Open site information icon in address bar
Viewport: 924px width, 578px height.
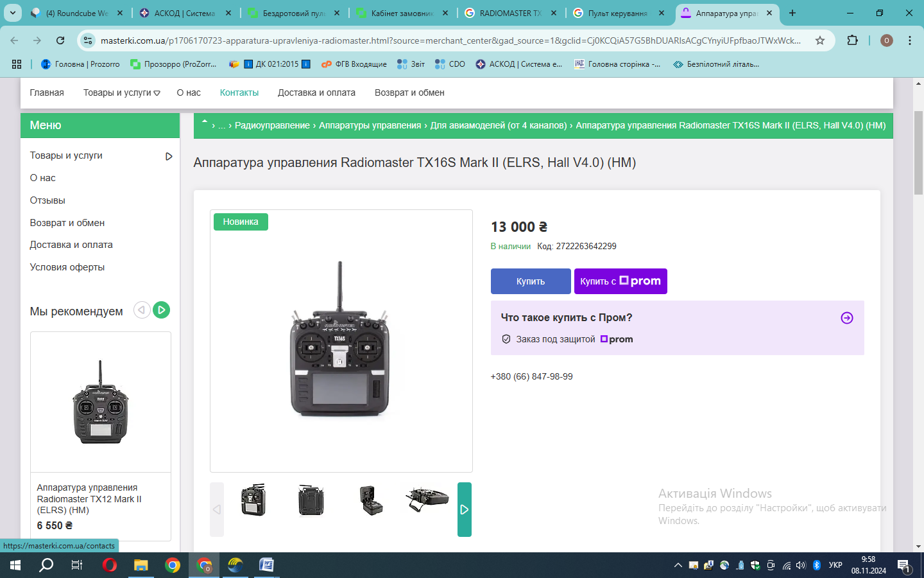pos(88,40)
